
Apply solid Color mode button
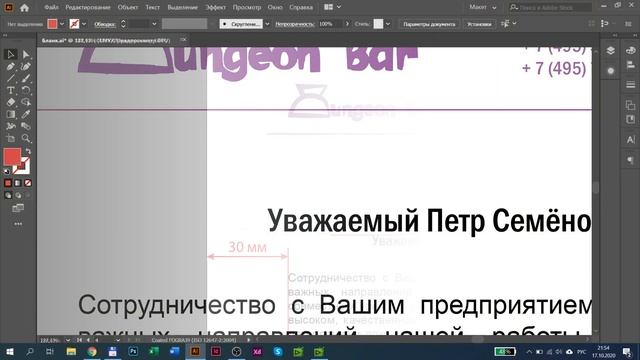pos(8,183)
